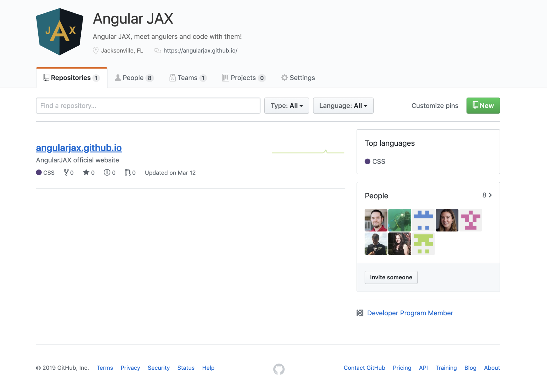Switch to the People tab
The height and width of the screenshot is (392, 547).
pyautogui.click(x=134, y=78)
